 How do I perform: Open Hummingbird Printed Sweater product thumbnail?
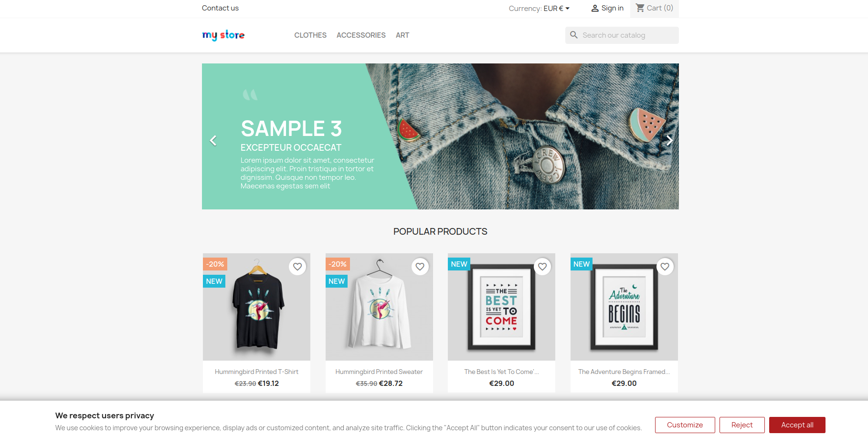pyautogui.click(x=379, y=307)
